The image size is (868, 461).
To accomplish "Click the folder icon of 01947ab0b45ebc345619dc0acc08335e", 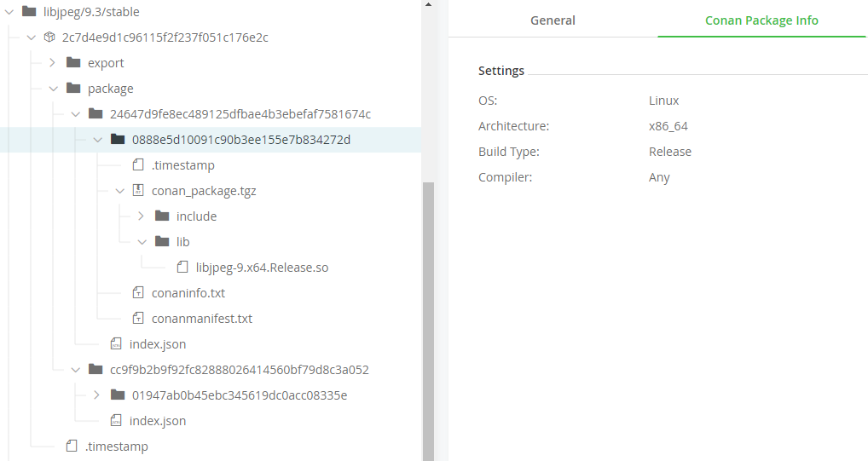I will pos(118,395).
